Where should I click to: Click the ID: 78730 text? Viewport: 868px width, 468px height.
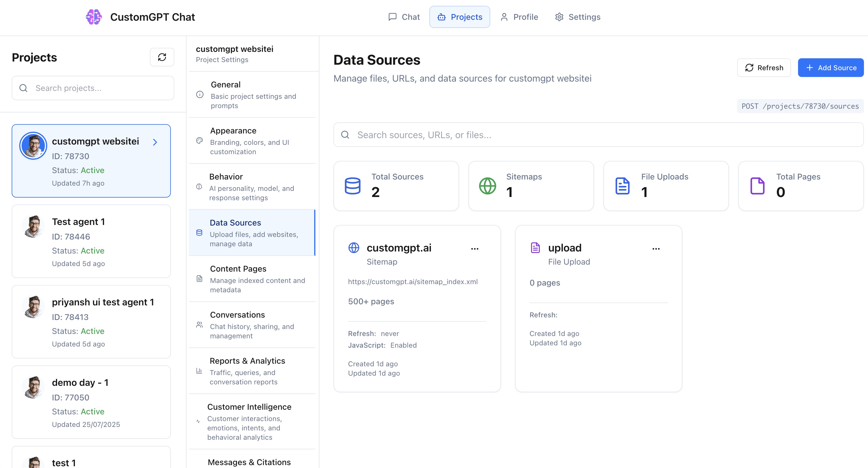pyautogui.click(x=71, y=156)
